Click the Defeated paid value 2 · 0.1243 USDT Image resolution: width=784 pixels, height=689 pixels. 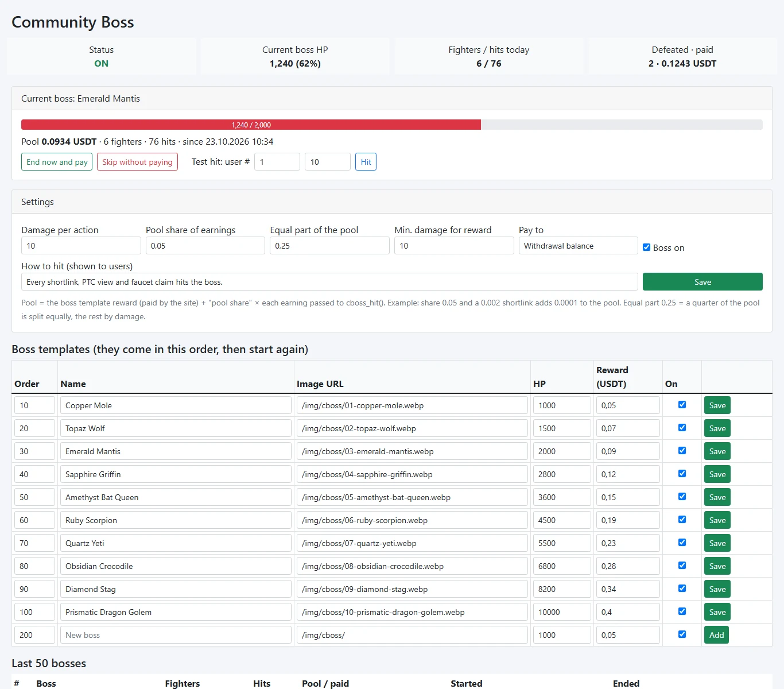682,64
